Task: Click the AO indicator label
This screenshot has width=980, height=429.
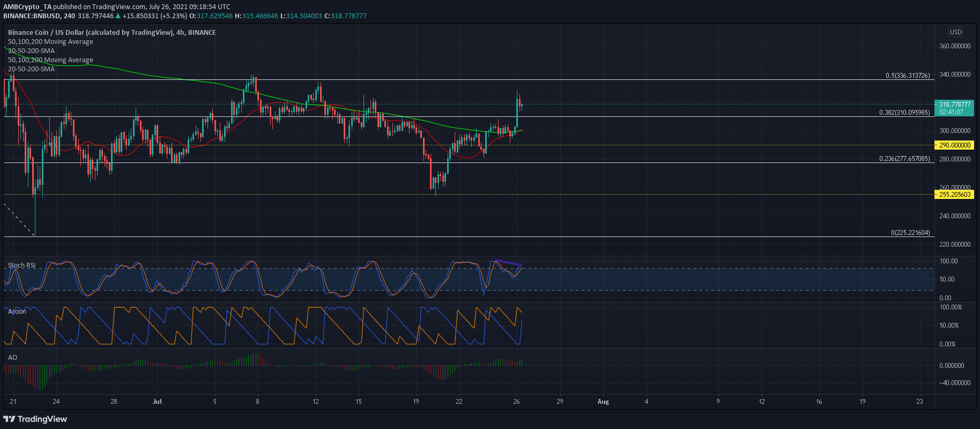Action: [12, 358]
